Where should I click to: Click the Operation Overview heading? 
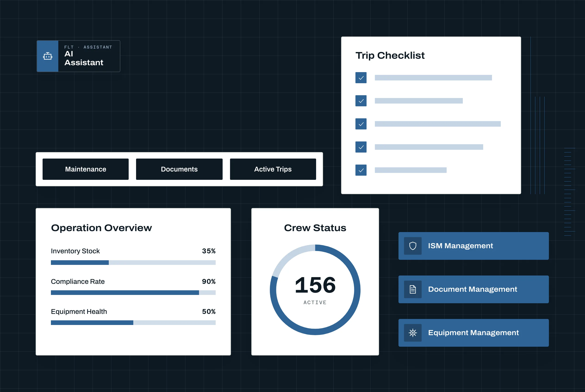pyautogui.click(x=101, y=228)
